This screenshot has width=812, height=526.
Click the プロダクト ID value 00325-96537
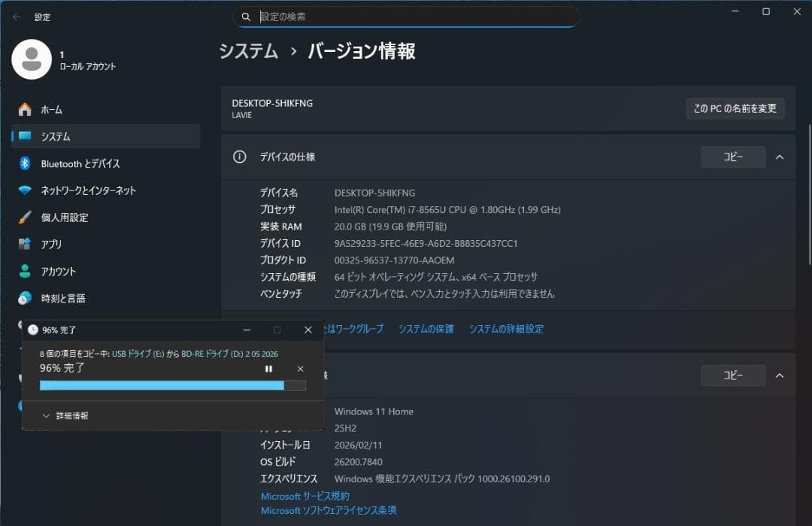394,260
